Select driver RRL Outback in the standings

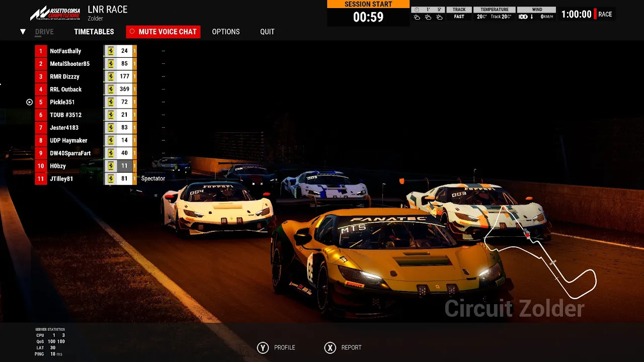(65, 89)
